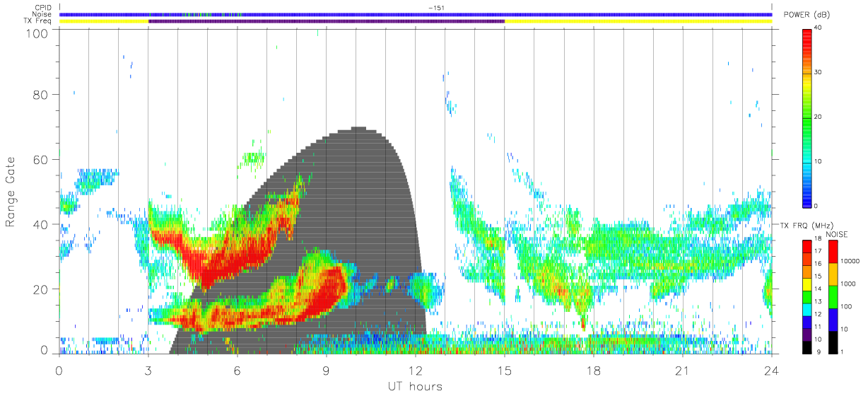Click the 80 label on the Range Gate axis
This screenshot has height=401, width=868.
tap(41, 94)
